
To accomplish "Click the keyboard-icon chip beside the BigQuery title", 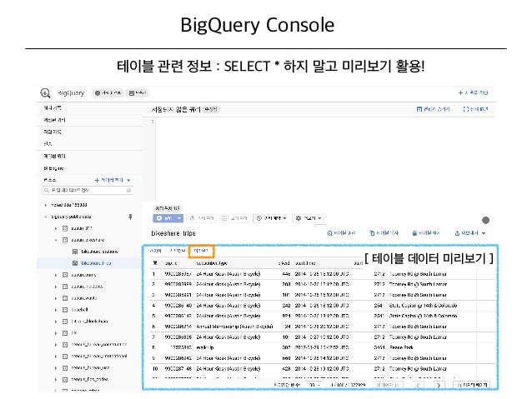I will [x=137, y=93].
